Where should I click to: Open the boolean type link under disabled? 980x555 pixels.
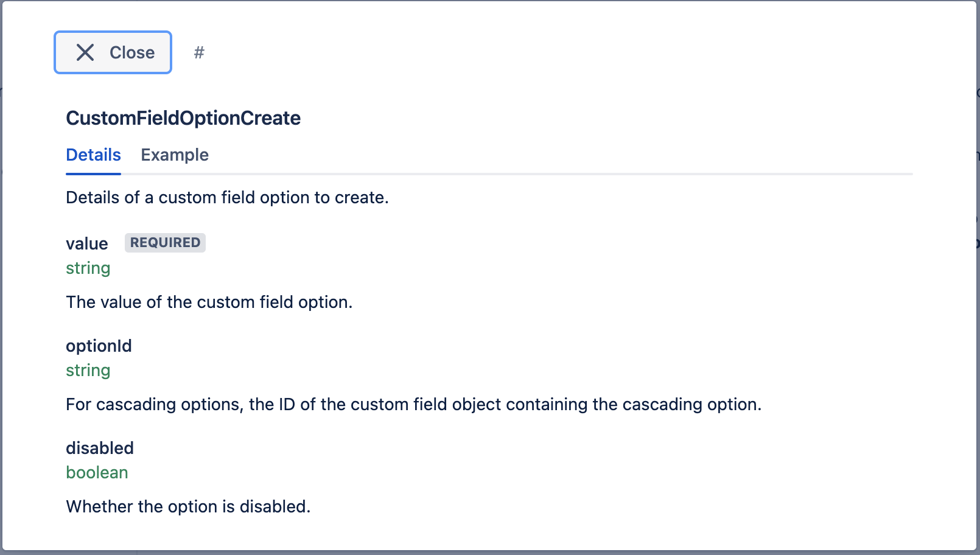click(x=97, y=472)
